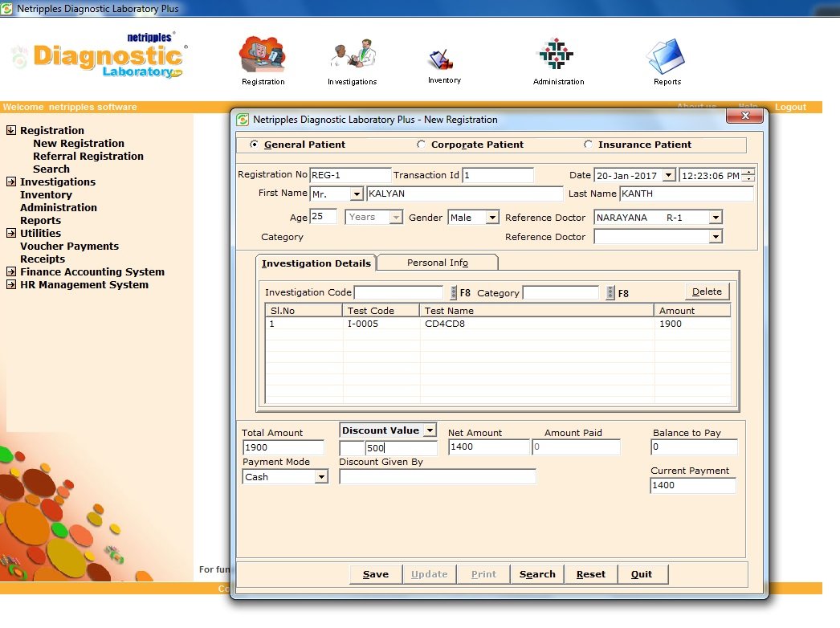Click the Delete investigation button
The height and width of the screenshot is (628, 840).
click(707, 292)
